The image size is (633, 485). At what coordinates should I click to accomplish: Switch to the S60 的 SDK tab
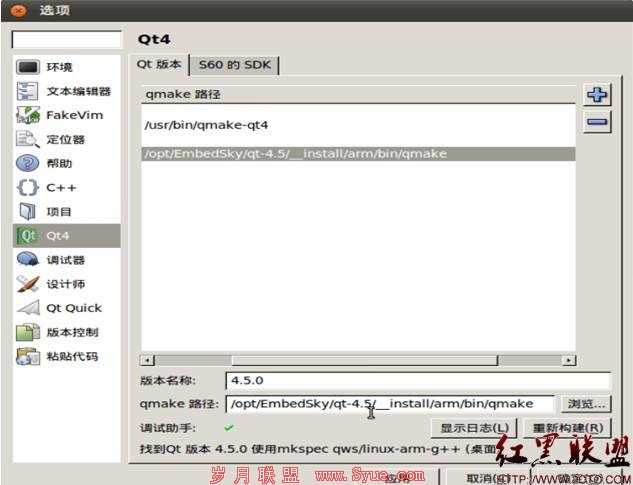tap(235, 65)
